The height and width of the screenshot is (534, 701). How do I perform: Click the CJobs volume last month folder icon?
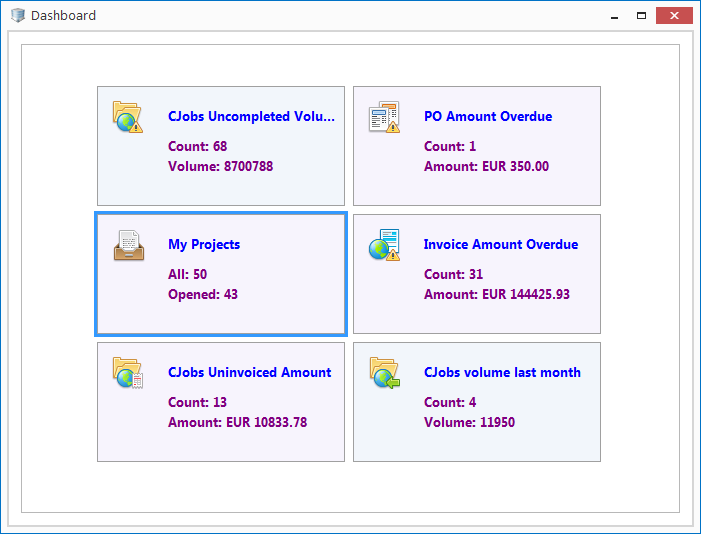click(384, 373)
